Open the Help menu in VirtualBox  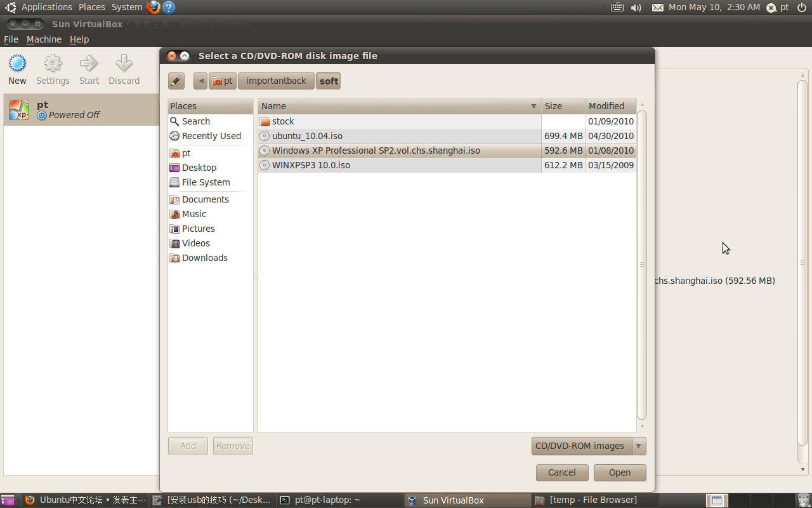pos(79,39)
